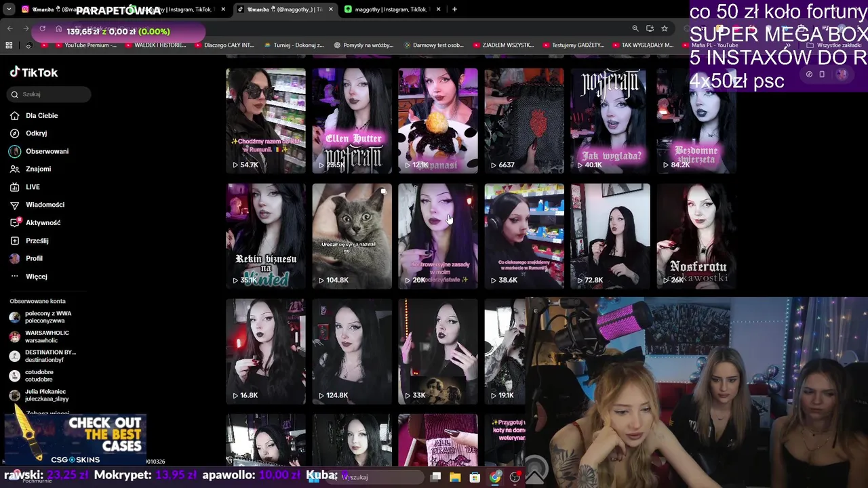This screenshot has width=868, height=488.
Task: Open the ZJADŁEM WSZYSTK... bookmark
Action: click(503, 45)
